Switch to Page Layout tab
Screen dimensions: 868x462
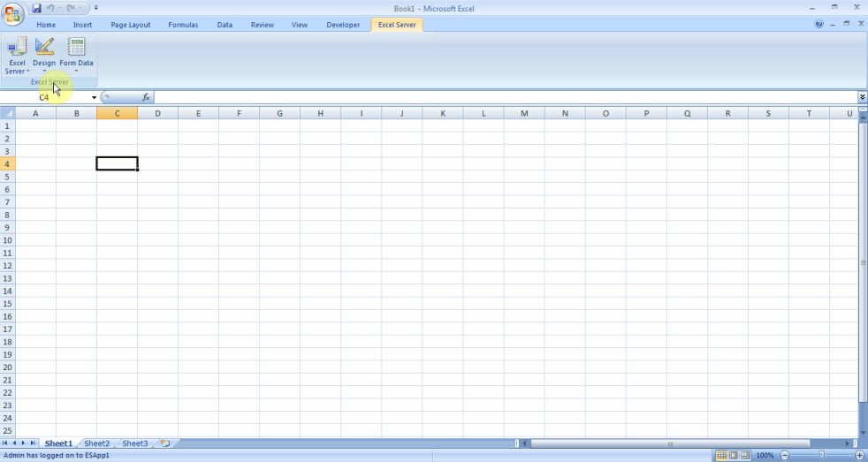click(x=131, y=25)
